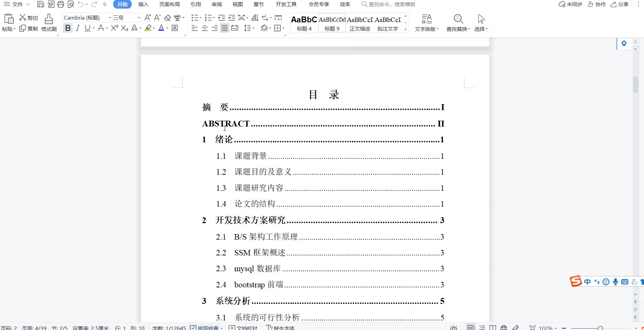Click the vertical scrollbar thumb

tap(635, 85)
